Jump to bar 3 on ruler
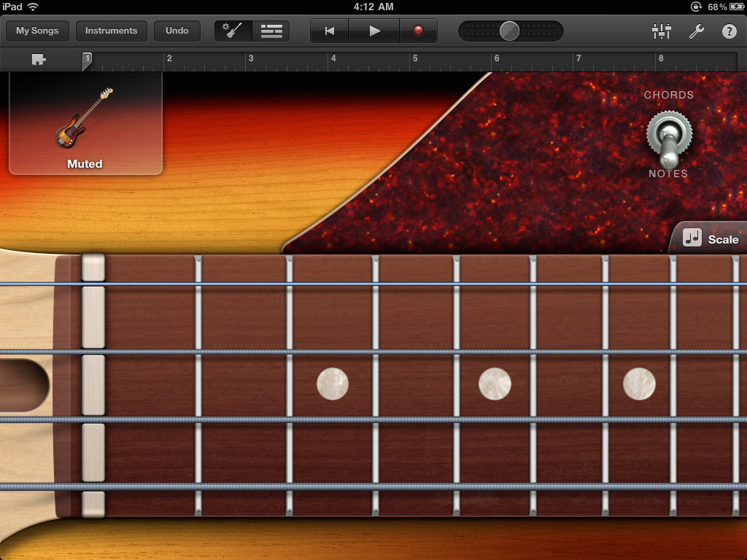 coord(251,58)
